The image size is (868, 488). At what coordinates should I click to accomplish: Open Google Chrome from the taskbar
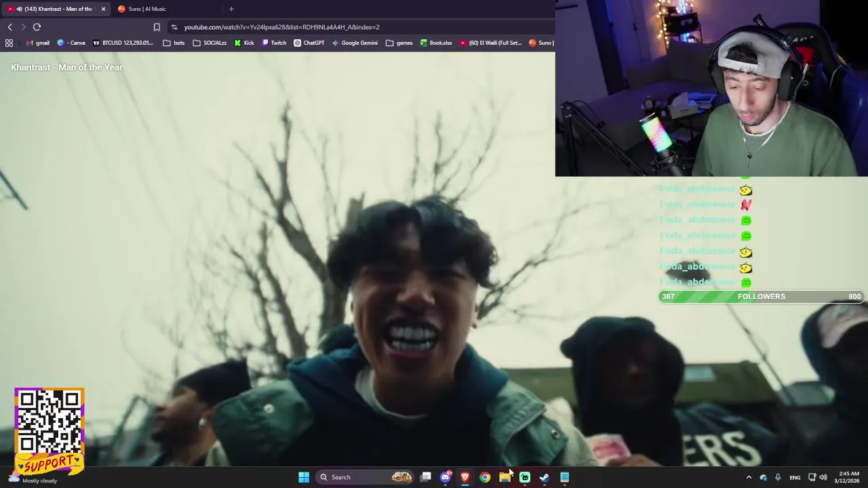pos(485,477)
